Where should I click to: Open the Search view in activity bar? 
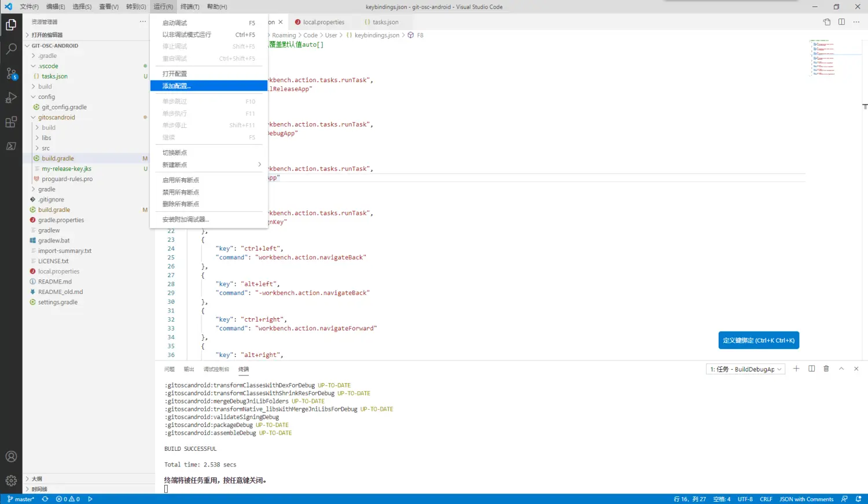[x=11, y=49]
